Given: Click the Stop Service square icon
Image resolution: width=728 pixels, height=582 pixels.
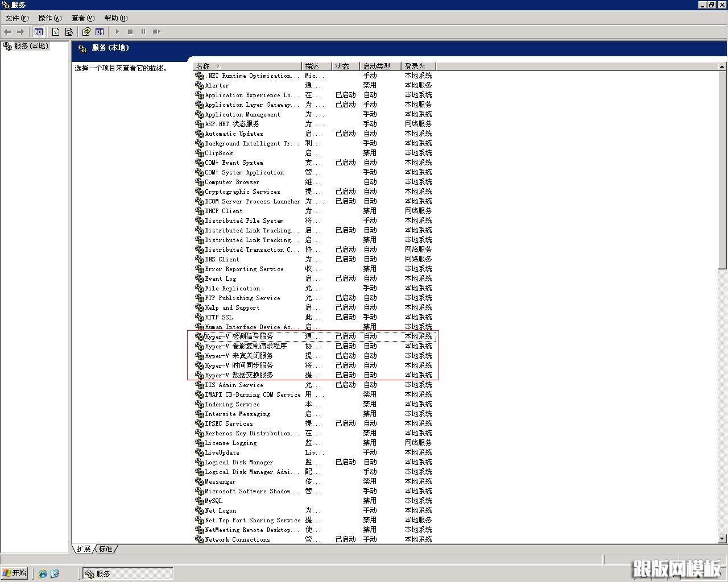Looking at the screenshot, I should [130, 32].
